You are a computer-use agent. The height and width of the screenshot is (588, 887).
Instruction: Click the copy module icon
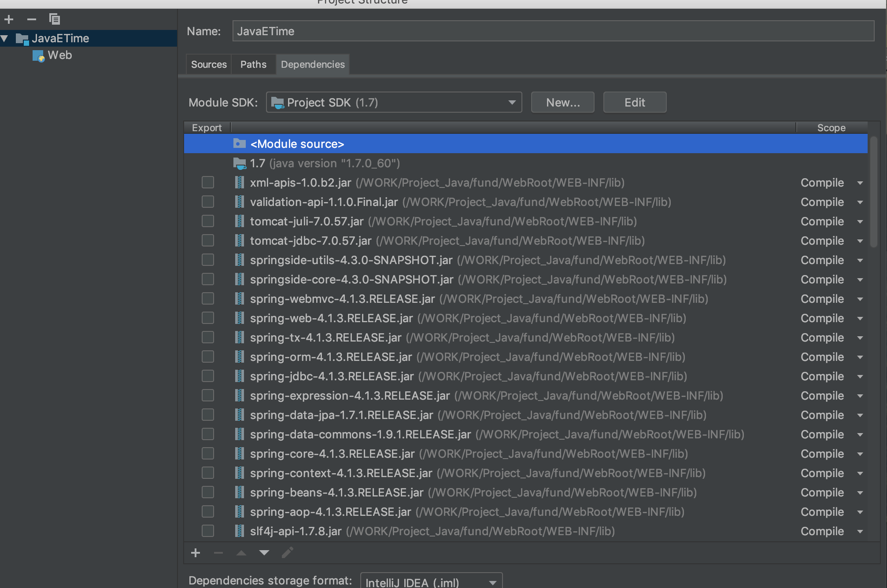[x=55, y=19]
